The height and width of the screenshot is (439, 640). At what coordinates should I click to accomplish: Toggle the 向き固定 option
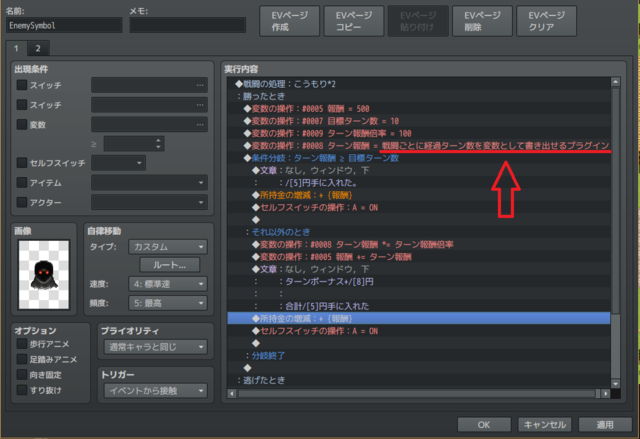22,375
